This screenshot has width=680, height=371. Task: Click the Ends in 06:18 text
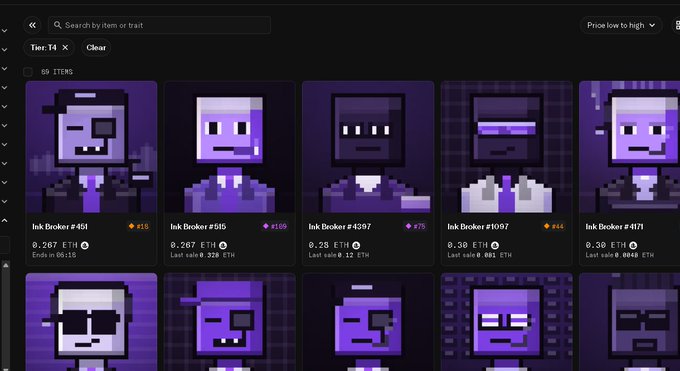pyautogui.click(x=54, y=255)
